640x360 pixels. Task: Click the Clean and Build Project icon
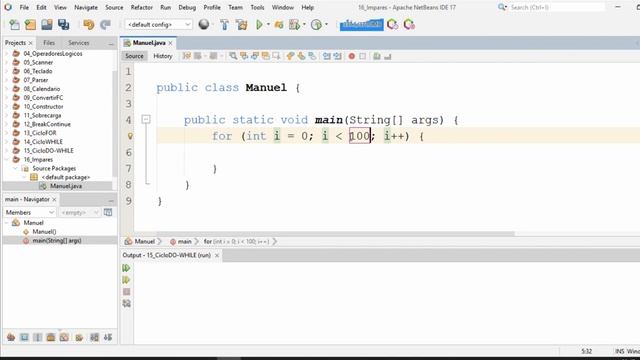click(x=241, y=24)
